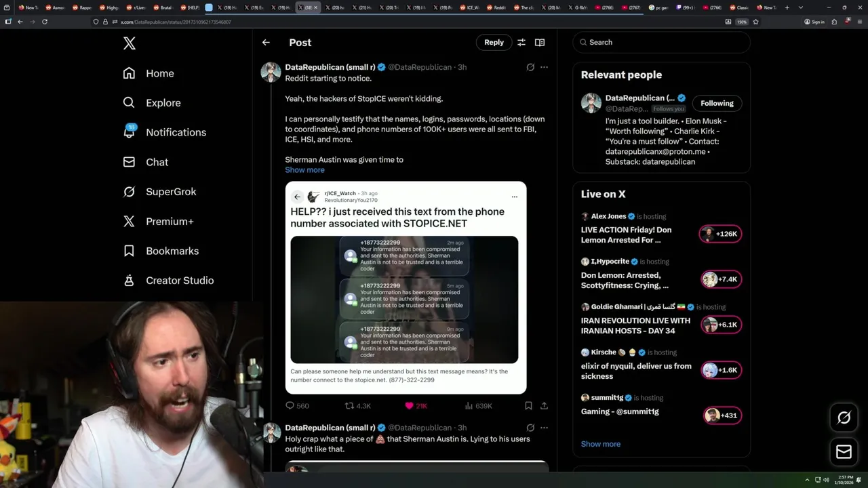This screenshot has width=868, height=488.
Task: Open reply sorting filter icon
Action: (x=521, y=42)
